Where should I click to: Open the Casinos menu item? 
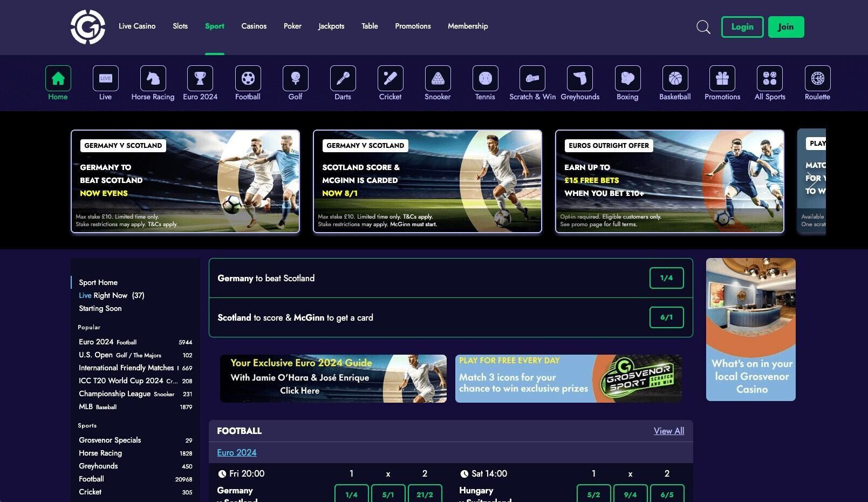[x=254, y=26]
